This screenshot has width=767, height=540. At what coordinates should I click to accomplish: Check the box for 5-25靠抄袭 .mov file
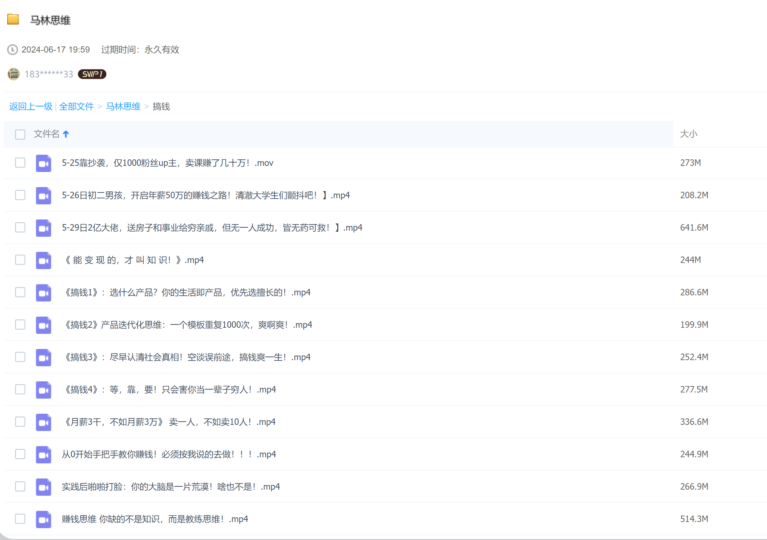pos(20,162)
